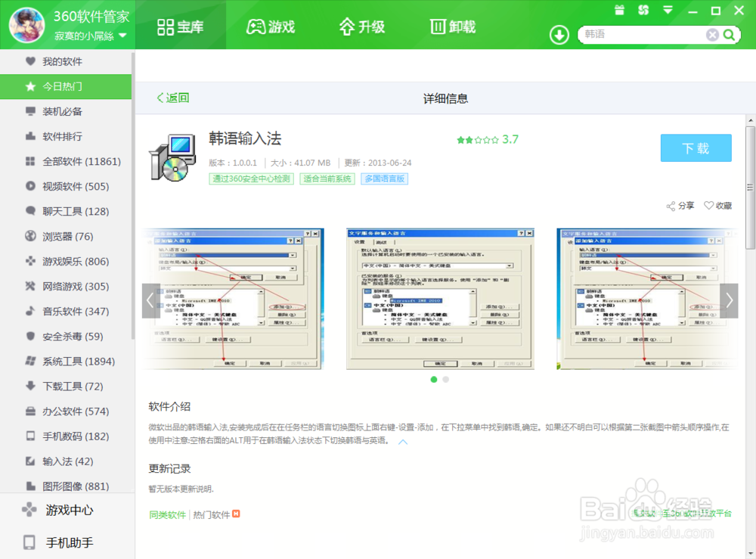Image resolution: width=756 pixels, height=559 pixels.
Task: Click the 通过360安全中心检测 tag
Action: pyautogui.click(x=251, y=179)
